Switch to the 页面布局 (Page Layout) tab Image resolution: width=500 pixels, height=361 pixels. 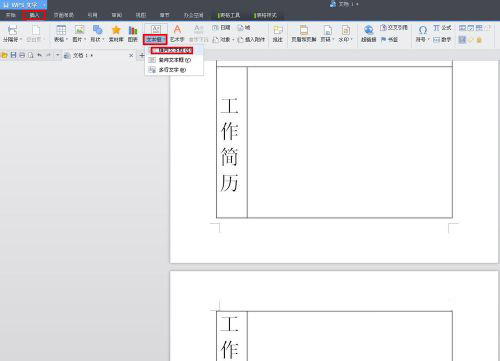tap(64, 15)
